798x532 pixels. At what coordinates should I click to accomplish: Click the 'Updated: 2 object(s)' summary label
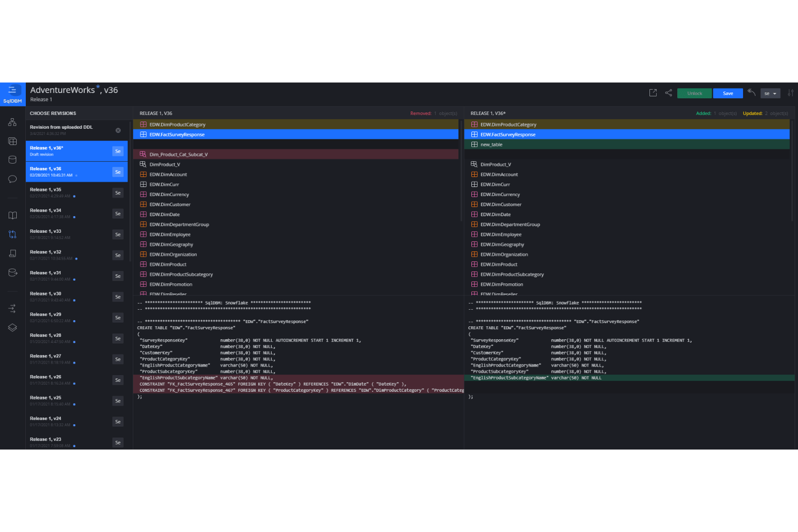pyautogui.click(x=765, y=113)
